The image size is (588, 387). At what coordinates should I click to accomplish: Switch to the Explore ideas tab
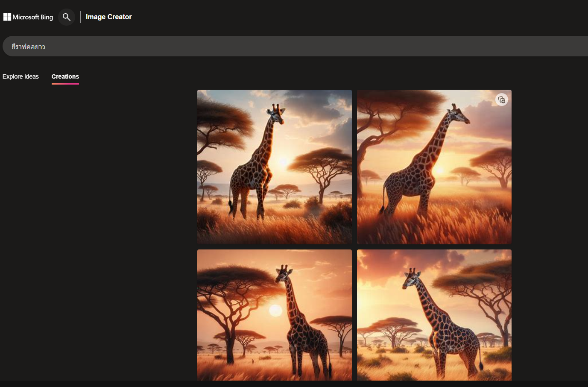(x=20, y=76)
